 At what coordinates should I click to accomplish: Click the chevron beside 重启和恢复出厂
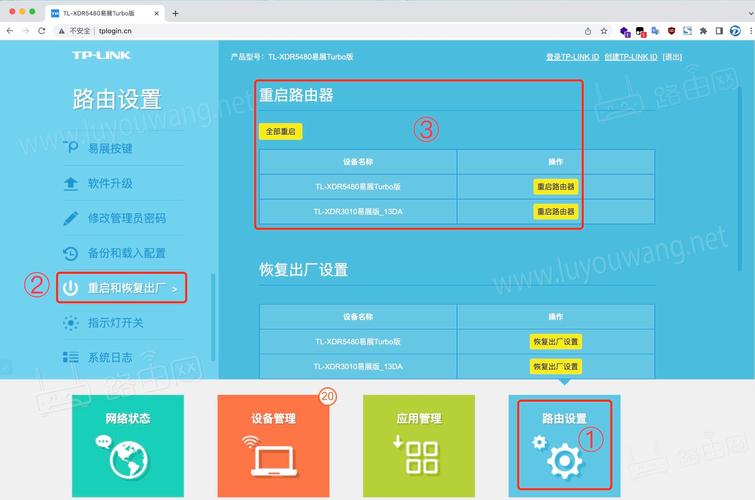click(174, 289)
